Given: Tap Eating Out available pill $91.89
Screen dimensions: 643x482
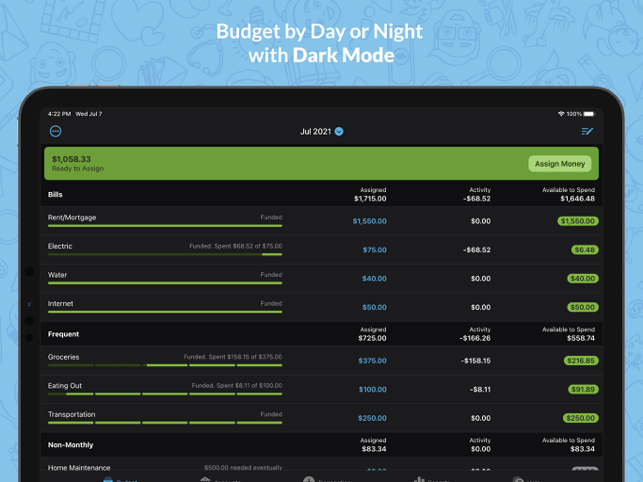Looking at the screenshot, I should pyautogui.click(x=583, y=389).
